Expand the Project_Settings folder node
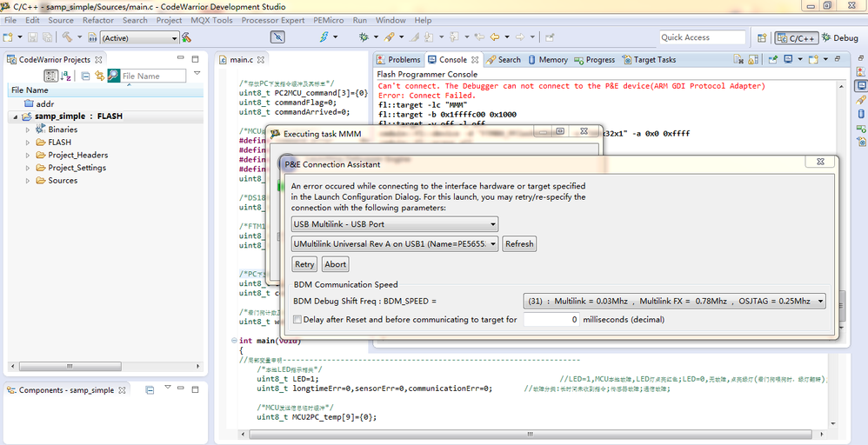Viewport: 868px width, 445px height. click(x=28, y=168)
